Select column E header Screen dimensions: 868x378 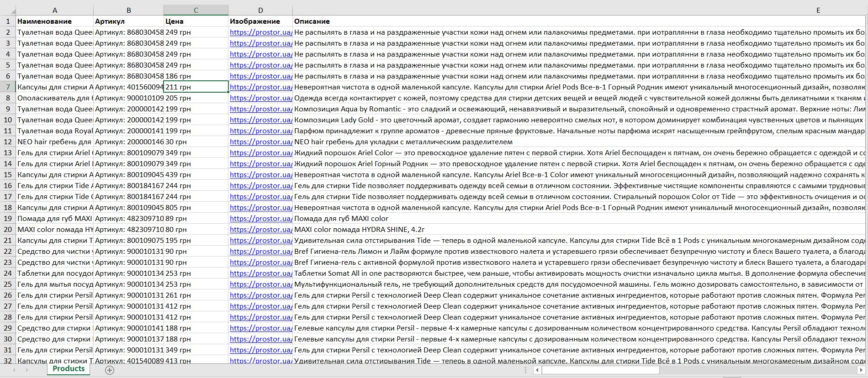coord(579,10)
